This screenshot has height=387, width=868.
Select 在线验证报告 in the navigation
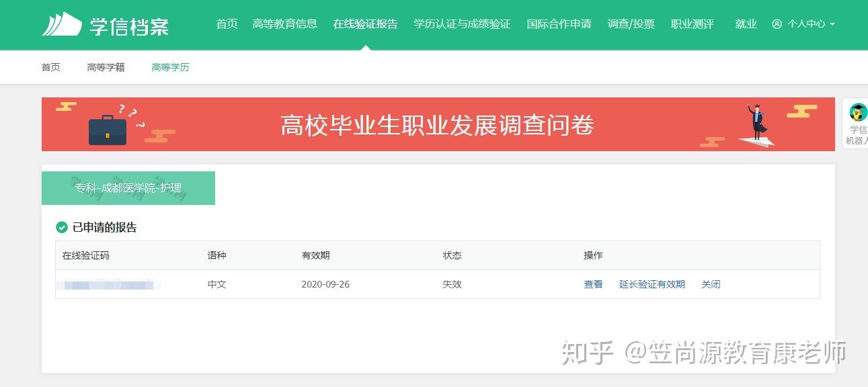tap(365, 24)
